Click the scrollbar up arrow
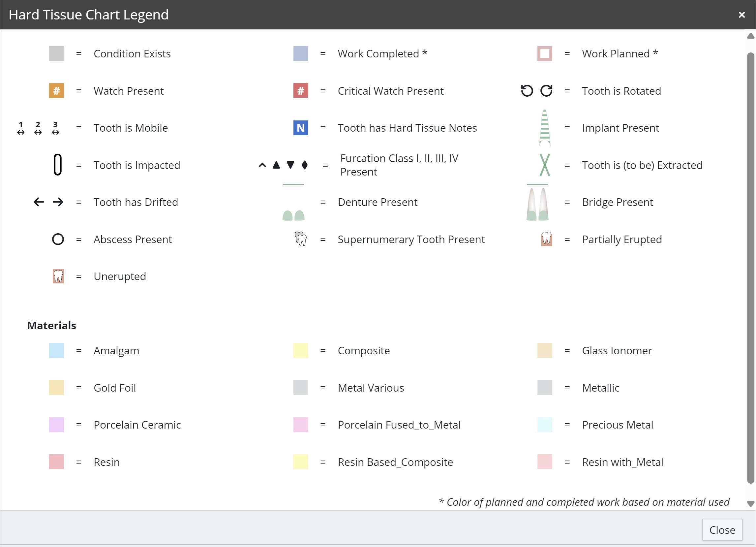 click(x=751, y=36)
